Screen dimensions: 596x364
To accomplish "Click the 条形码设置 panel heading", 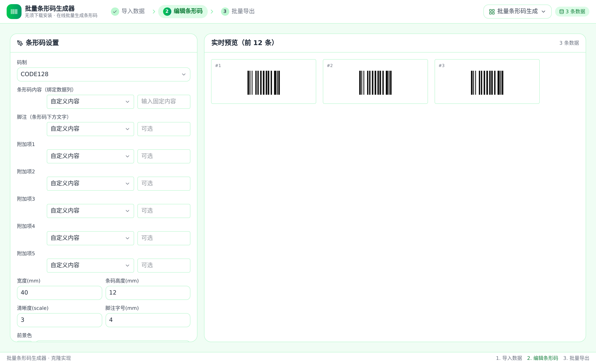I will point(42,43).
